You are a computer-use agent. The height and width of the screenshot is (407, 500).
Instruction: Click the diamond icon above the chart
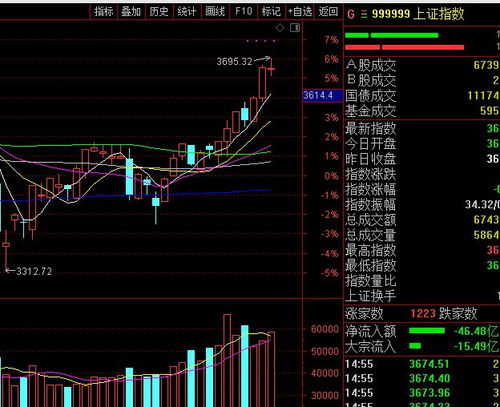tap(280, 28)
